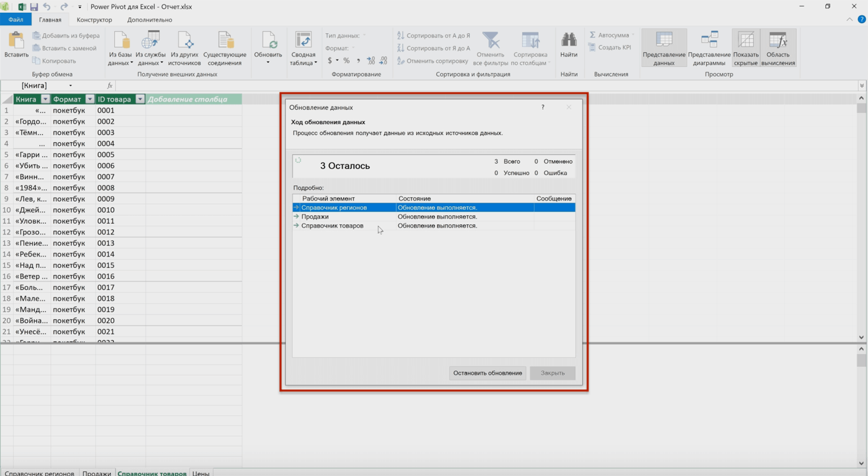Image resolution: width=868 pixels, height=476 pixels.
Task: Switch to Главная ribbon tab
Action: [x=50, y=20]
